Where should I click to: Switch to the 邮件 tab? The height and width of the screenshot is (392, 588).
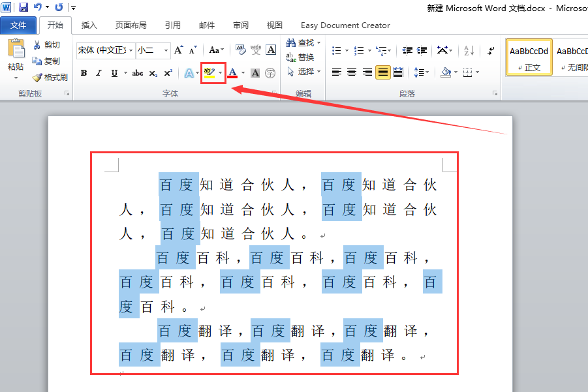(x=207, y=25)
